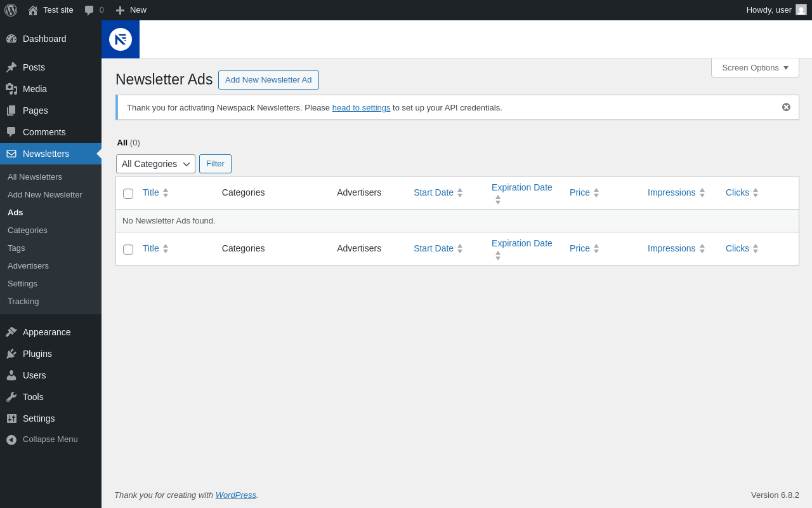Click Impressions link in footer row

click(671, 248)
